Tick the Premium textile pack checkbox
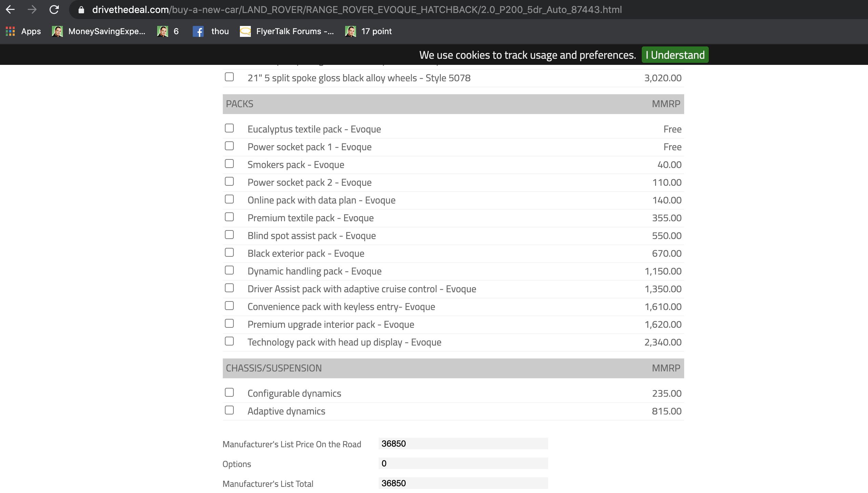The width and height of the screenshot is (868, 493). pyautogui.click(x=229, y=217)
